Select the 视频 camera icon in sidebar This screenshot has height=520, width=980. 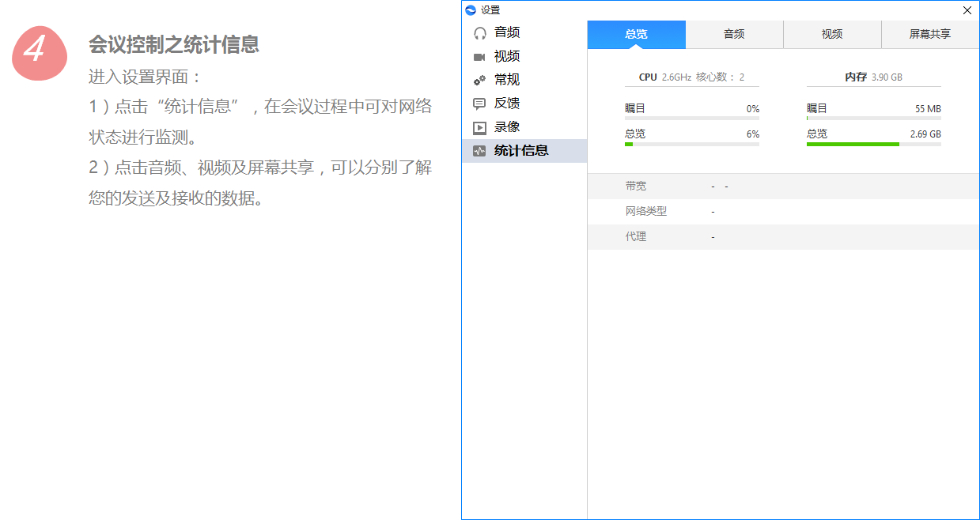(480, 56)
